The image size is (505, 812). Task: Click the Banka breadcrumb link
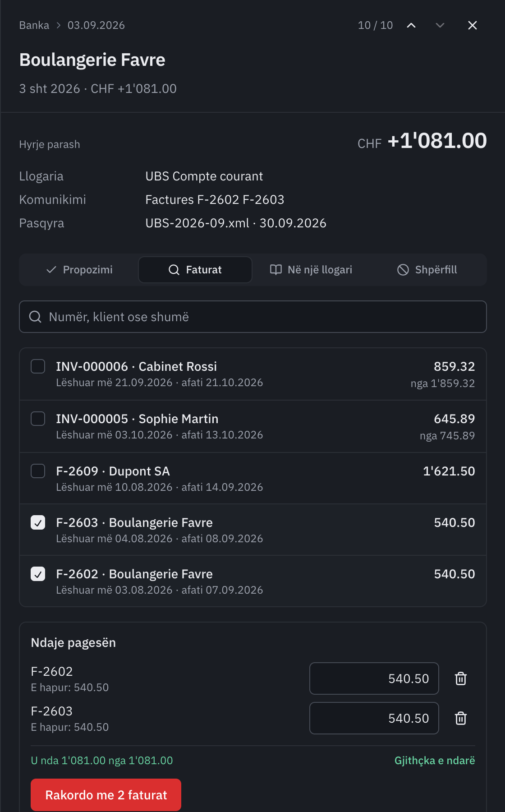pos(34,25)
